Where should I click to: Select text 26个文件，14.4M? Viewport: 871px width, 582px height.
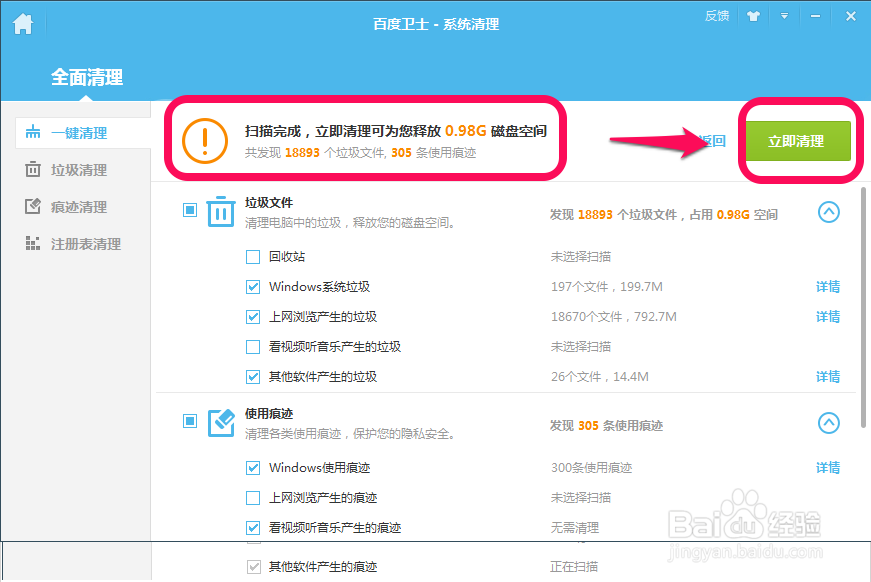(x=600, y=377)
